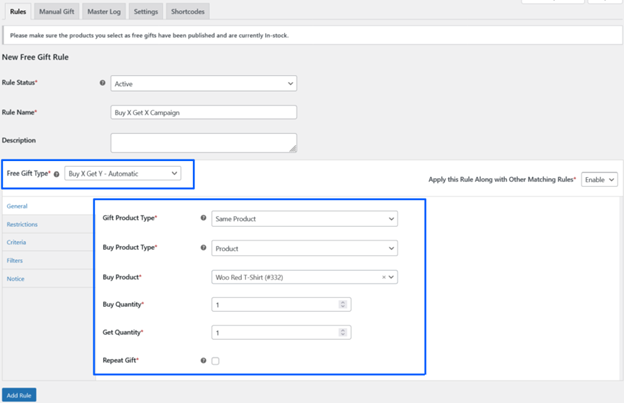
Task: Click the help icon beside Gift Product Type
Action: (x=204, y=218)
